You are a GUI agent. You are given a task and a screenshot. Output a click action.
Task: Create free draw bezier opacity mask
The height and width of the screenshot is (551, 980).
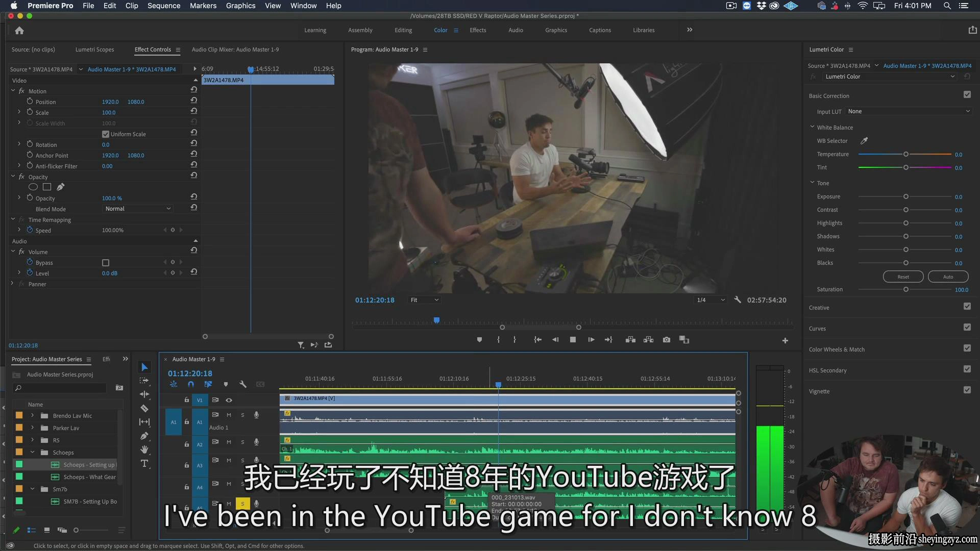(61, 187)
